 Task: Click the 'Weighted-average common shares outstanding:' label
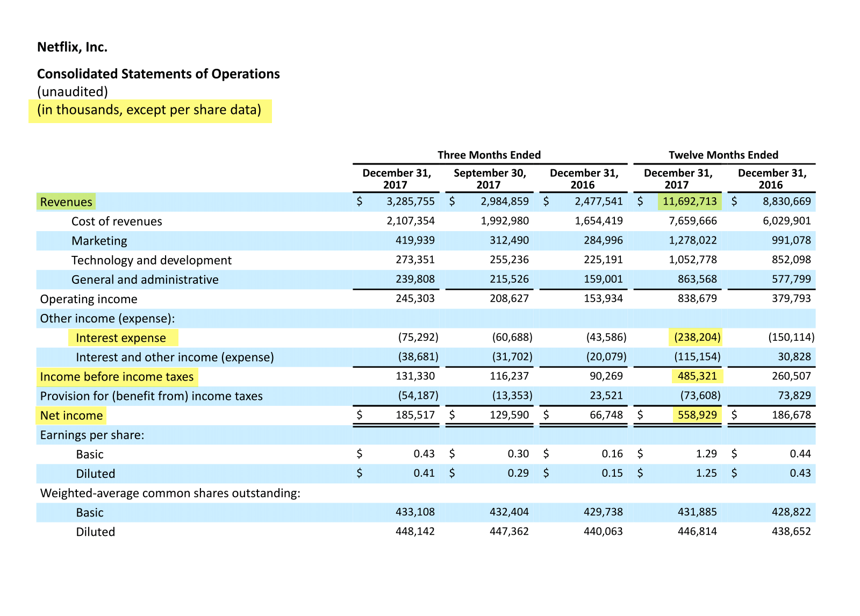coord(170,493)
